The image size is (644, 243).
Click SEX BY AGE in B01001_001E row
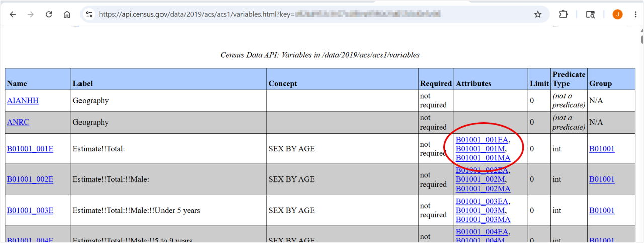coord(291,149)
